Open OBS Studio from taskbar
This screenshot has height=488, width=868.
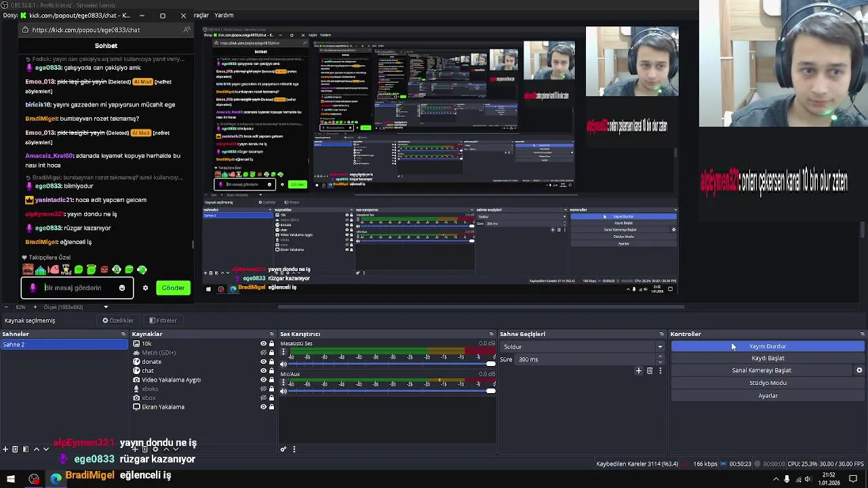coord(34,479)
